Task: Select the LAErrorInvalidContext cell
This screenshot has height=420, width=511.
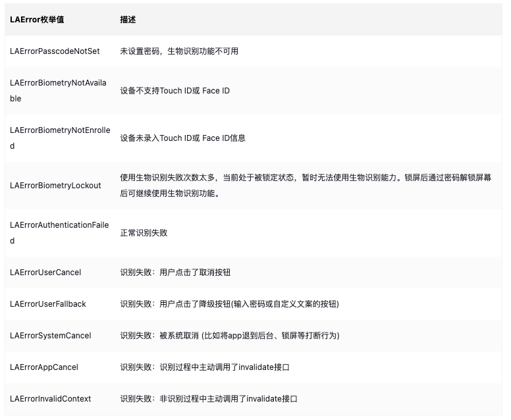Action: pos(51,399)
